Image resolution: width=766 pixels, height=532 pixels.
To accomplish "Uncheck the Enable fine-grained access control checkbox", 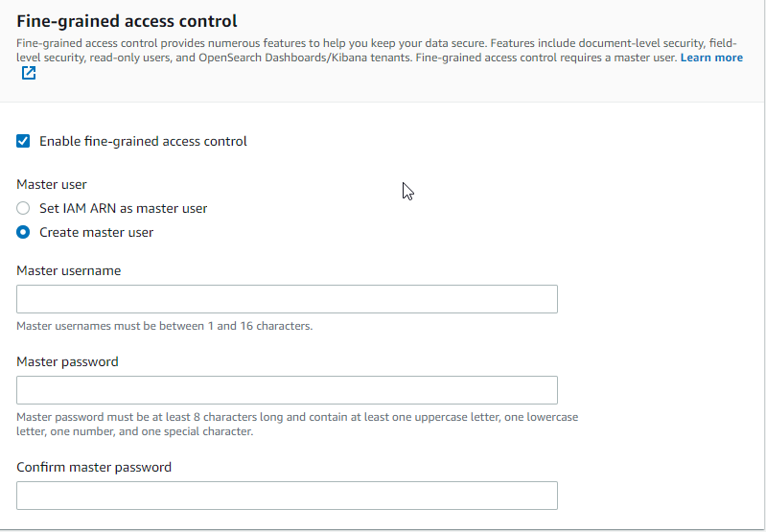I will pos(23,141).
